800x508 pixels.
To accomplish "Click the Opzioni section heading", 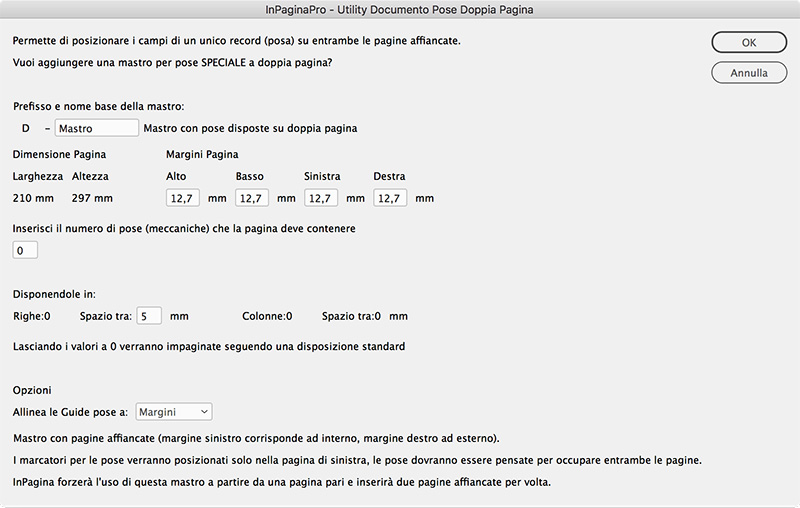I will click(x=31, y=389).
